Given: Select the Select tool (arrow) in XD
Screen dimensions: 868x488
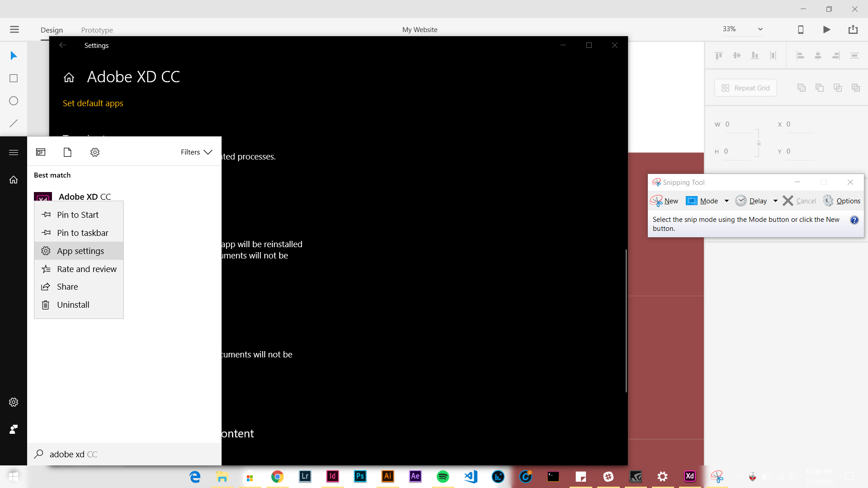Looking at the screenshot, I should (x=14, y=56).
